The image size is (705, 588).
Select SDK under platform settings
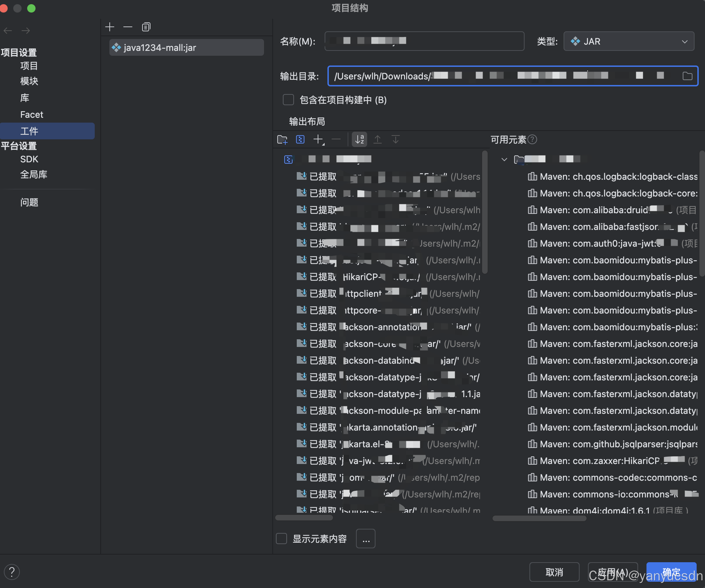[x=29, y=159]
